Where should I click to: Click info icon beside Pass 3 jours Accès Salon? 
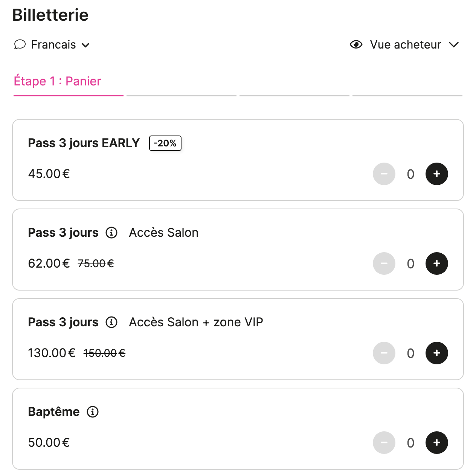[111, 233]
